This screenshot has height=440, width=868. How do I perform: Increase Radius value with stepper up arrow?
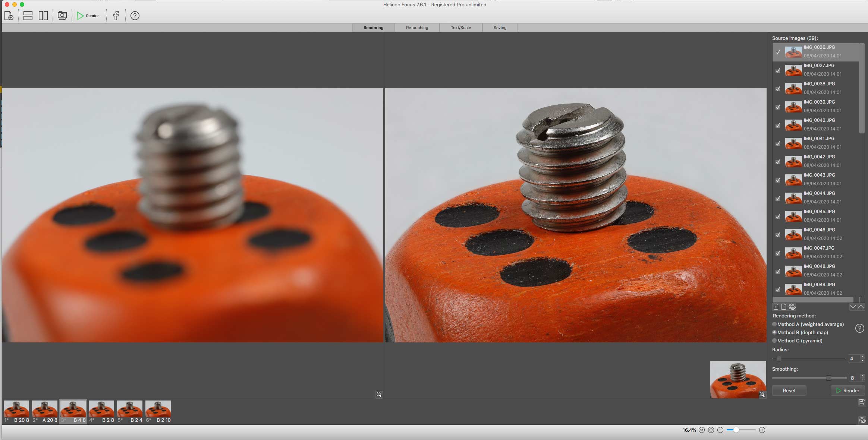click(x=862, y=357)
